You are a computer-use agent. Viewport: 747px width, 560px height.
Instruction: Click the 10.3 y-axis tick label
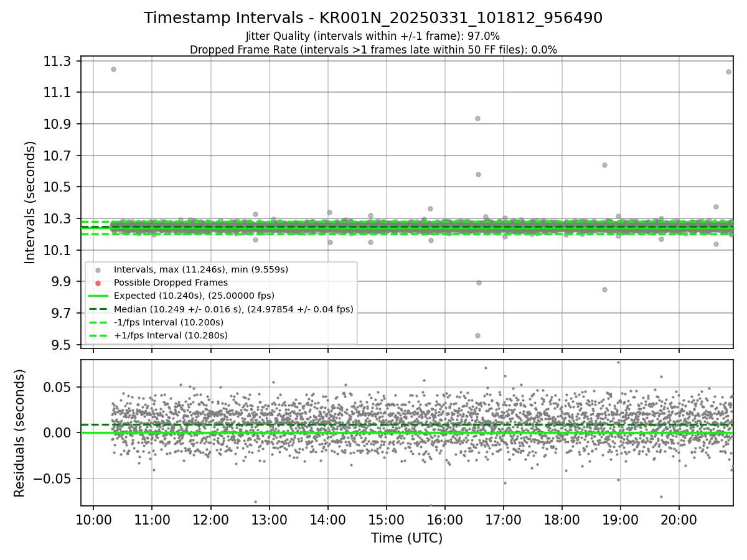tap(59, 218)
